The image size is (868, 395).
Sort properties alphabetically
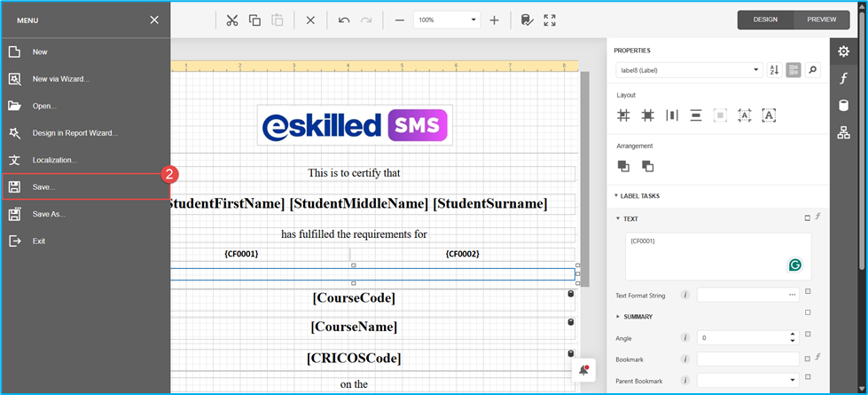click(x=774, y=70)
